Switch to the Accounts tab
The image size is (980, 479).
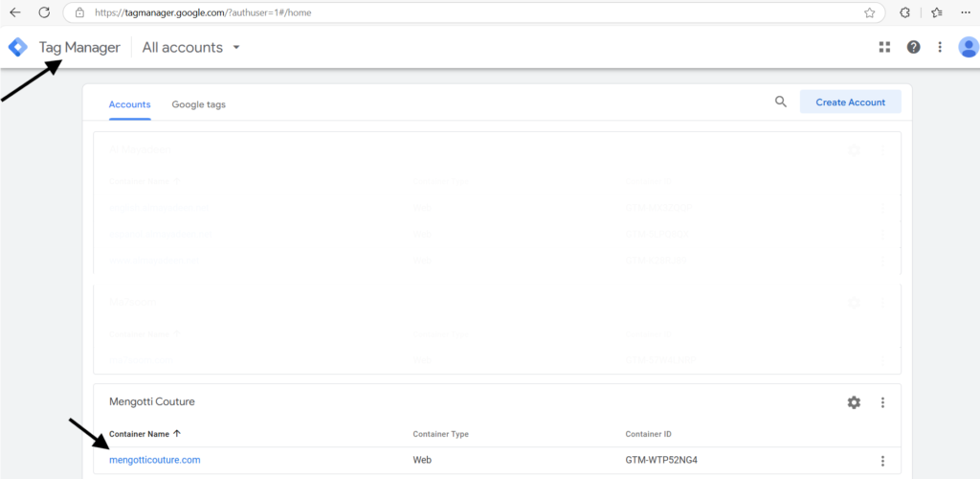tap(129, 104)
